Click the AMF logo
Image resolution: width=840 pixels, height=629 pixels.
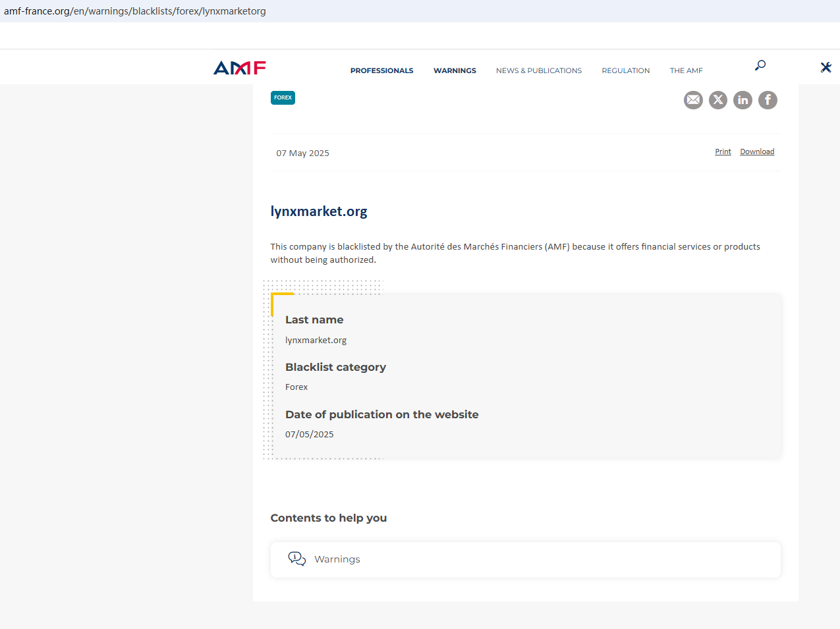[x=240, y=68]
